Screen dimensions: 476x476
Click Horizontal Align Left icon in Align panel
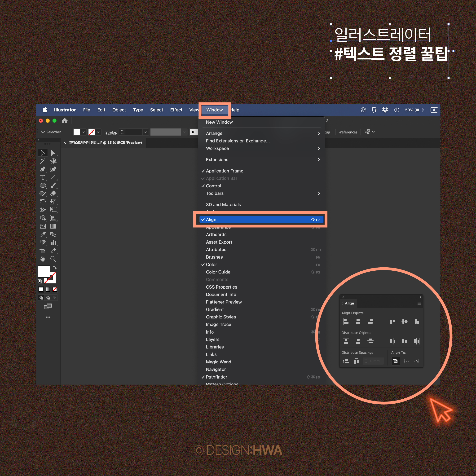click(x=346, y=321)
